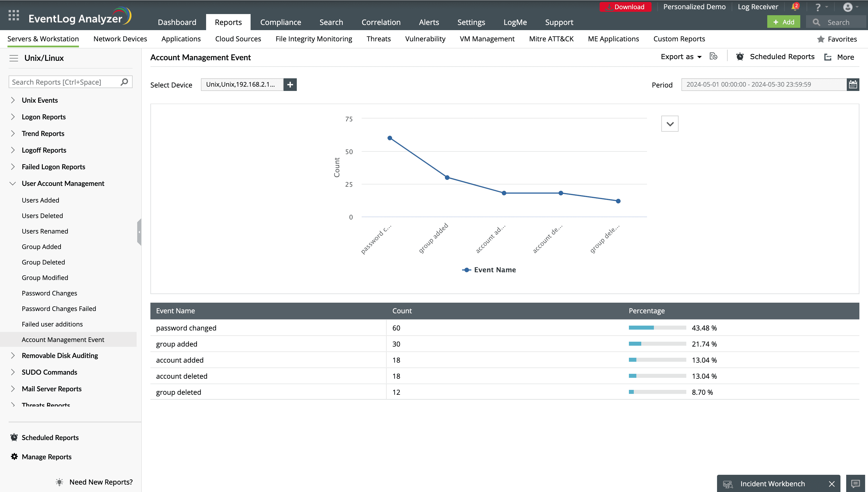
Task: Collapse the User Account Management section
Action: coord(13,184)
